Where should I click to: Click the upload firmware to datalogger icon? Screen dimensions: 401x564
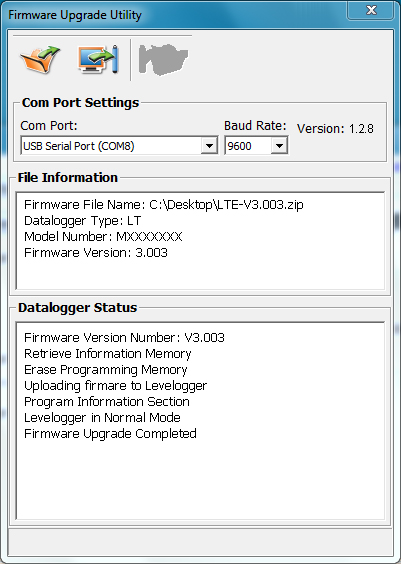98,59
